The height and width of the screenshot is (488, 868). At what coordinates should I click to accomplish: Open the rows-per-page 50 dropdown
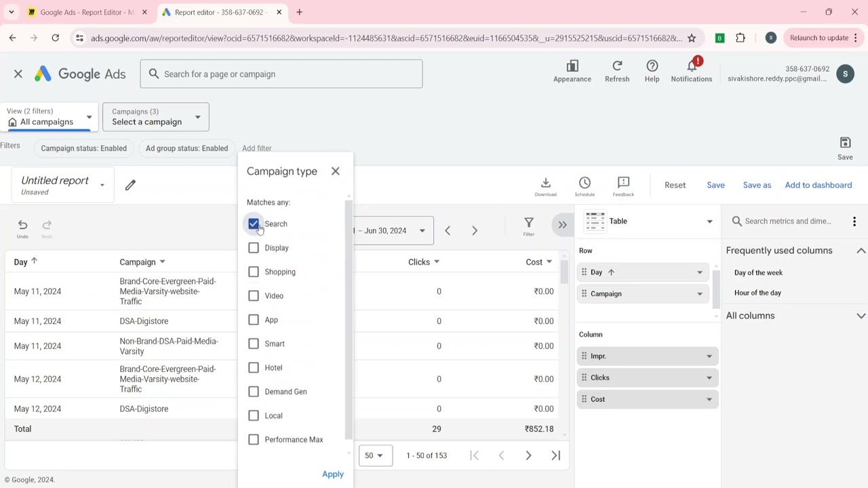pyautogui.click(x=374, y=455)
